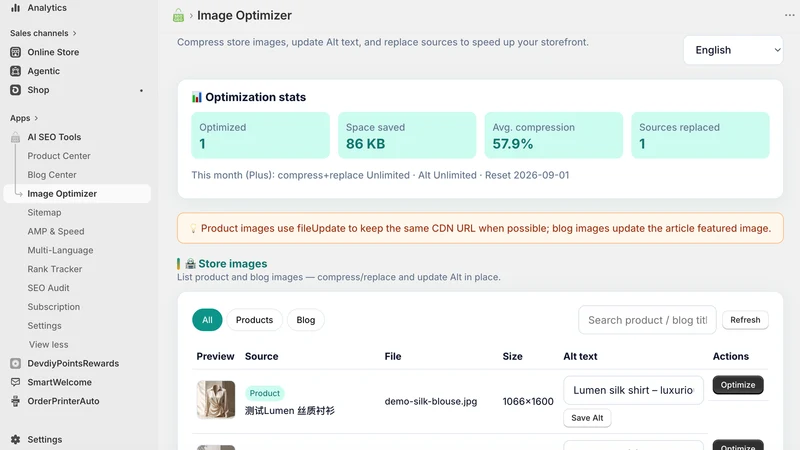Open Analytics from the sidebar icon
Image resolution: width=800 pixels, height=450 pixels.
pyautogui.click(x=15, y=8)
